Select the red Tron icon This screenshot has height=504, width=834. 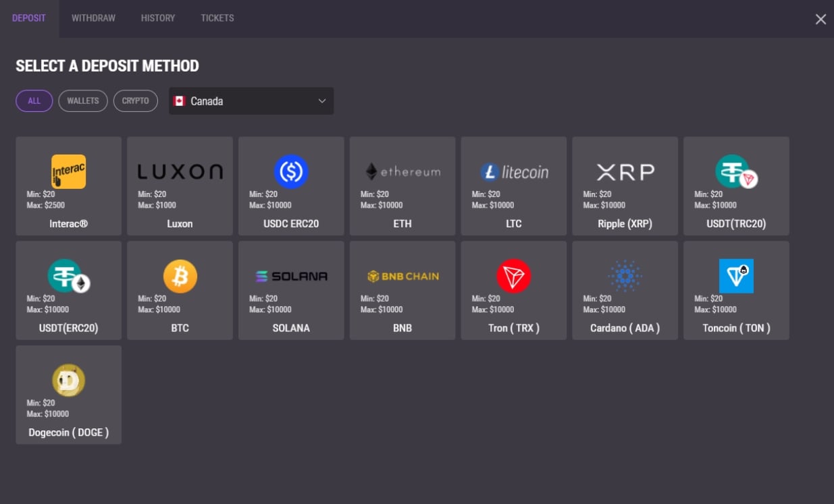point(514,276)
